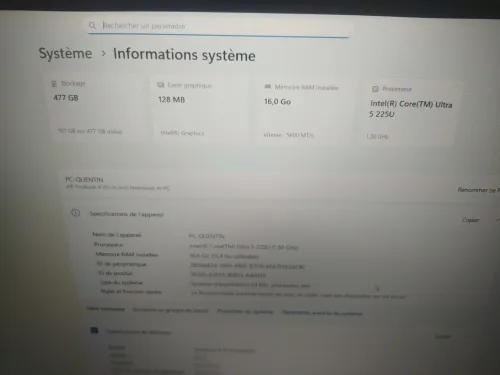Open 'Domaine ou groupe de travail' link

pyautogui.click(x=170, y=310)
